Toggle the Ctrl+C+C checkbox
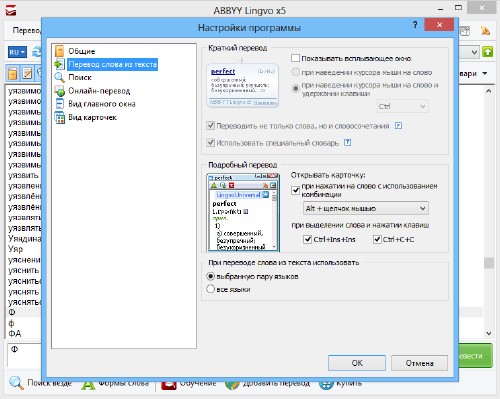This screenshot has height=399, width=500. coord(377,239)
